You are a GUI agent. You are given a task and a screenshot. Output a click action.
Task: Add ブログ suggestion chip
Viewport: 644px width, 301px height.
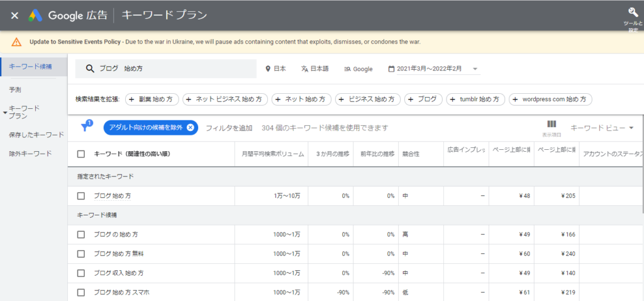pos(423,99)
